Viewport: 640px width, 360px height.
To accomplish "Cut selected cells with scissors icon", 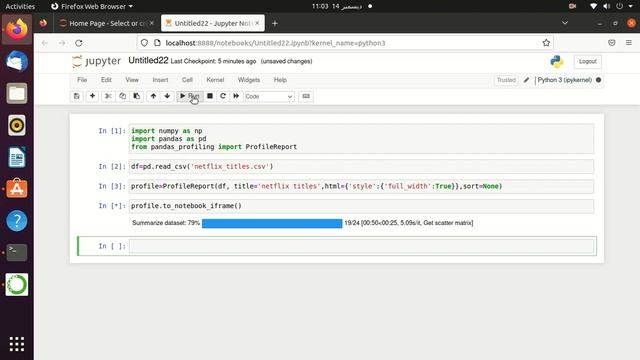I will tap(108, 96).
